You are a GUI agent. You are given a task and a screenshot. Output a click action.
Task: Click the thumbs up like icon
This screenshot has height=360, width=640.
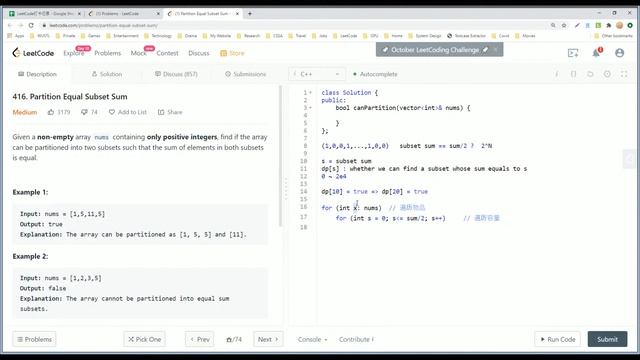pyautogui.click(x=51, y=112)
